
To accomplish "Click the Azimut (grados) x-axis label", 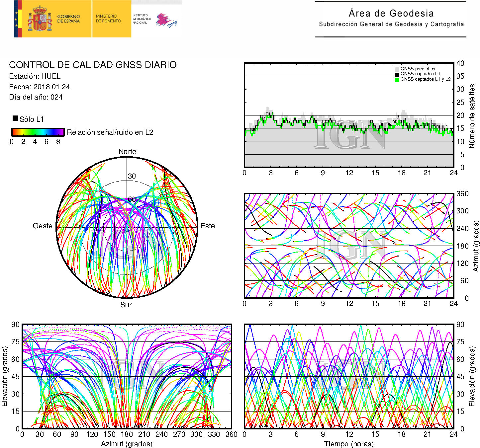I will (x=127, y=444).
